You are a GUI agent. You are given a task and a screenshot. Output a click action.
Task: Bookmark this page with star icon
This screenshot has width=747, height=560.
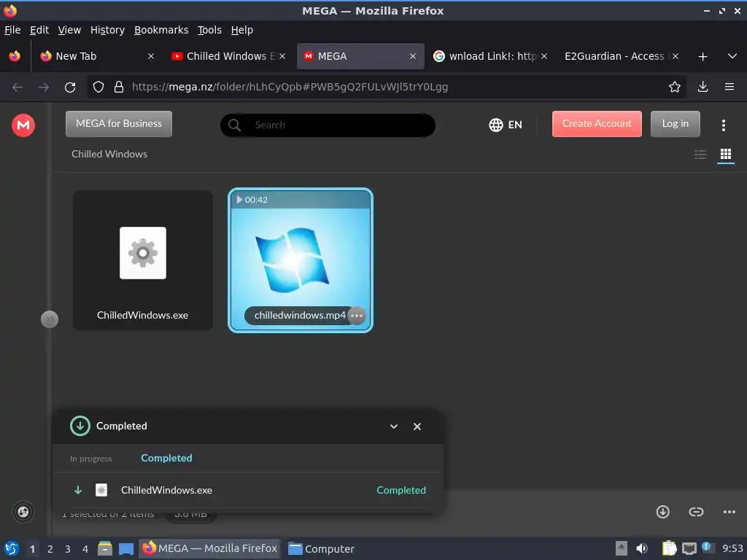[674, 87]
